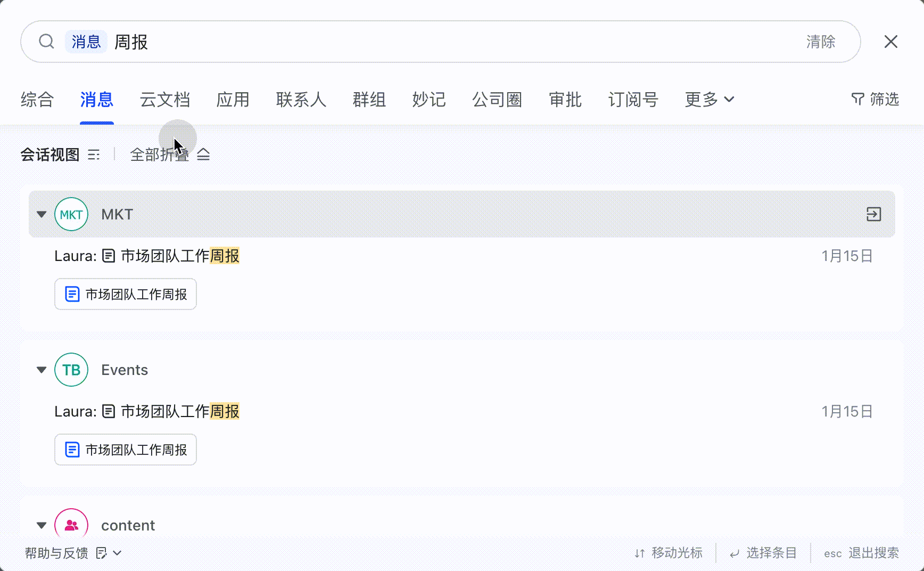Open MKT chat via jump icon
The height and width of the screenshot is (571, 924).
[x=873, y=214]
